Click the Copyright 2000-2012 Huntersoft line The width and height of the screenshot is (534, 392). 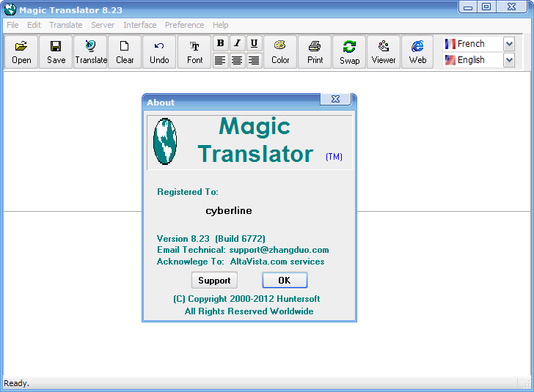tap(246, 299)
